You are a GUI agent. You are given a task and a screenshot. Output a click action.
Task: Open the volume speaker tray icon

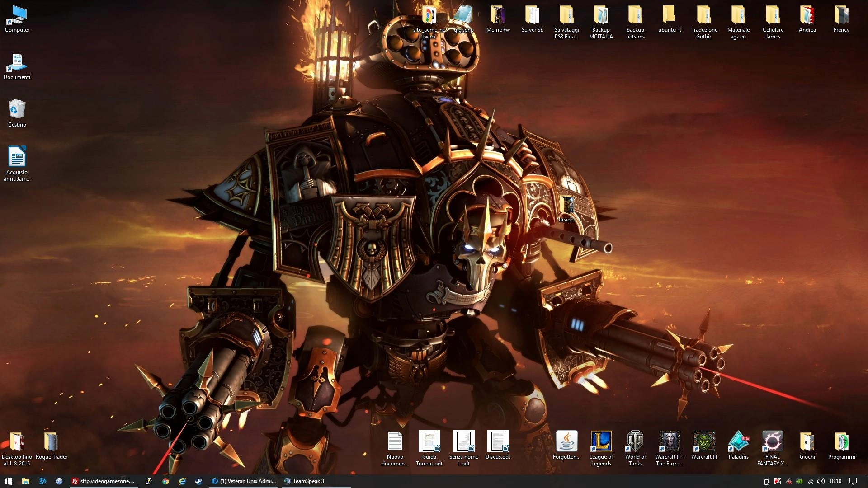click(x=821, y=481)
